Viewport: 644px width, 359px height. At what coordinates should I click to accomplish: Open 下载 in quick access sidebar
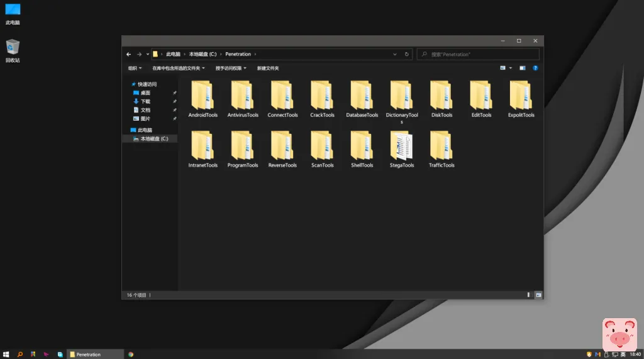145,101
